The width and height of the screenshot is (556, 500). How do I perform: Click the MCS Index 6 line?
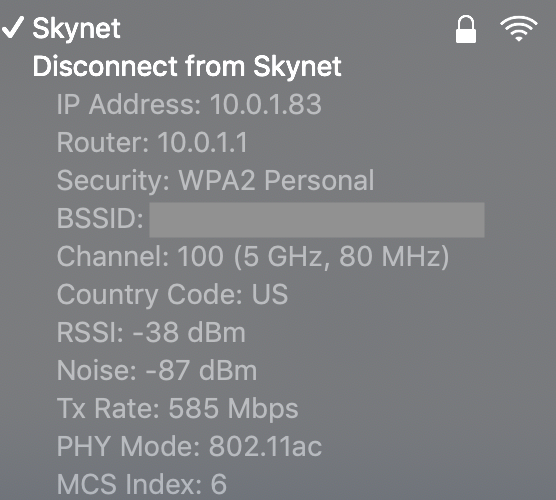pos(142,484)
